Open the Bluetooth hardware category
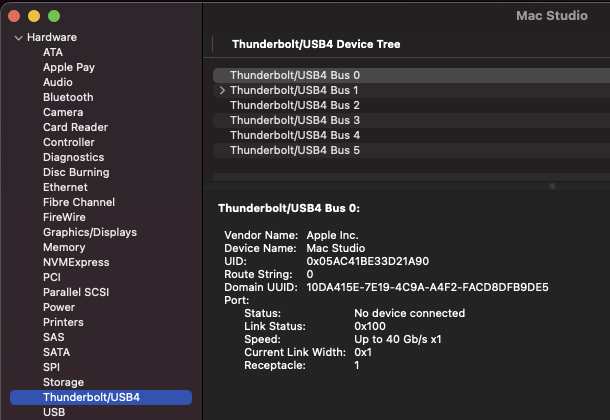Screen dimensions: 610x420 (68, 97)
